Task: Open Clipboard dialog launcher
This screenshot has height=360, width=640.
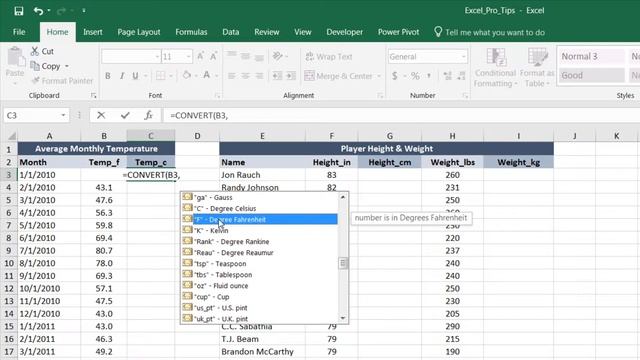Action: 93,96
